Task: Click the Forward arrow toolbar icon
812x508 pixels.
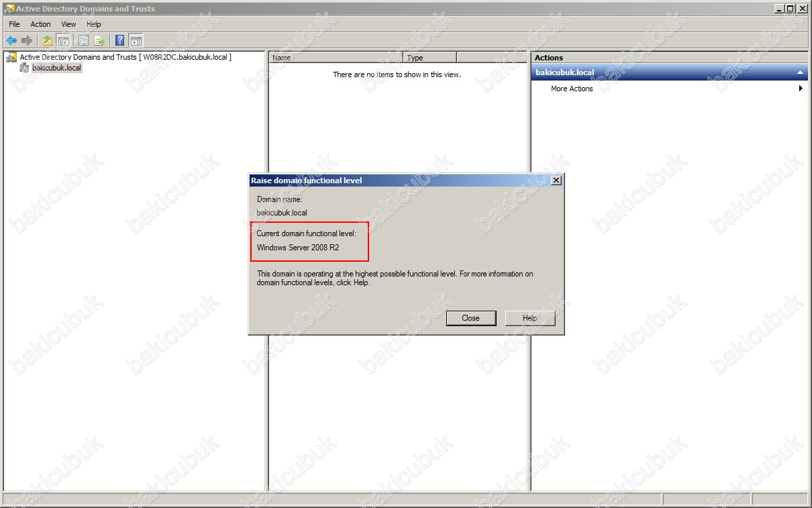Action: coord(27,40)
